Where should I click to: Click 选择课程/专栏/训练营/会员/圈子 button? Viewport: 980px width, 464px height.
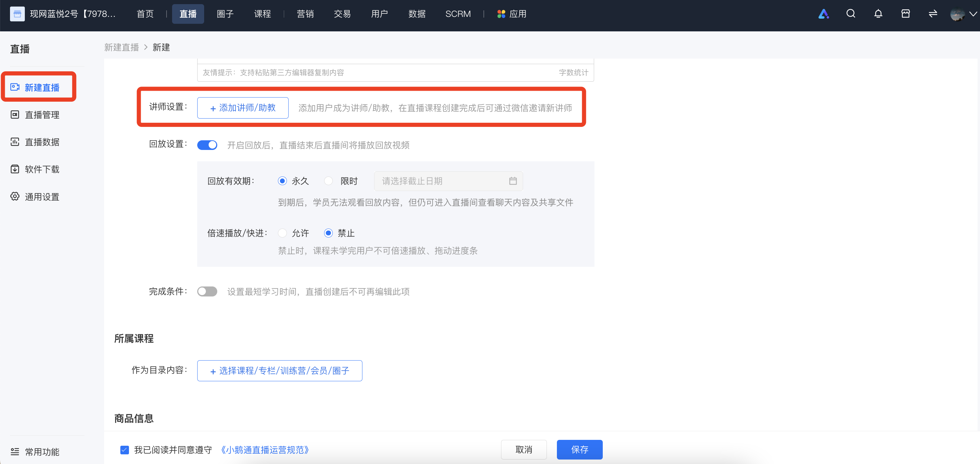(280, 371)
